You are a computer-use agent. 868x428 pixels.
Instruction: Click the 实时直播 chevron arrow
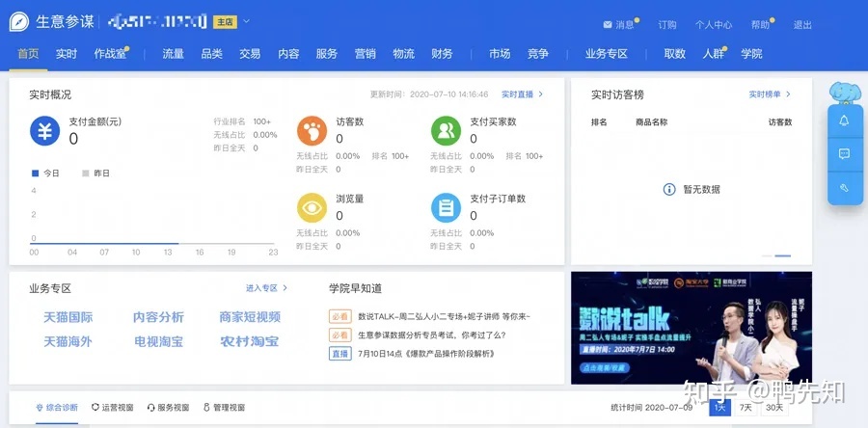click(x=541, y=94)
